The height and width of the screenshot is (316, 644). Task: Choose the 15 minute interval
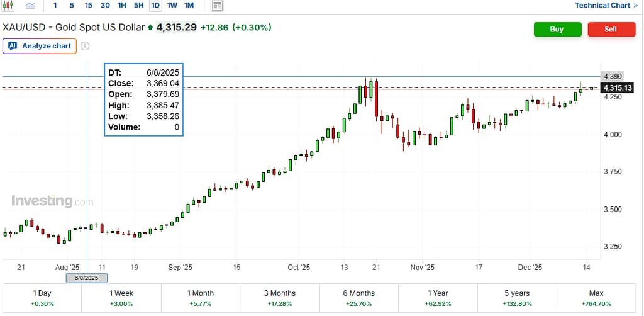click(88, 6)
